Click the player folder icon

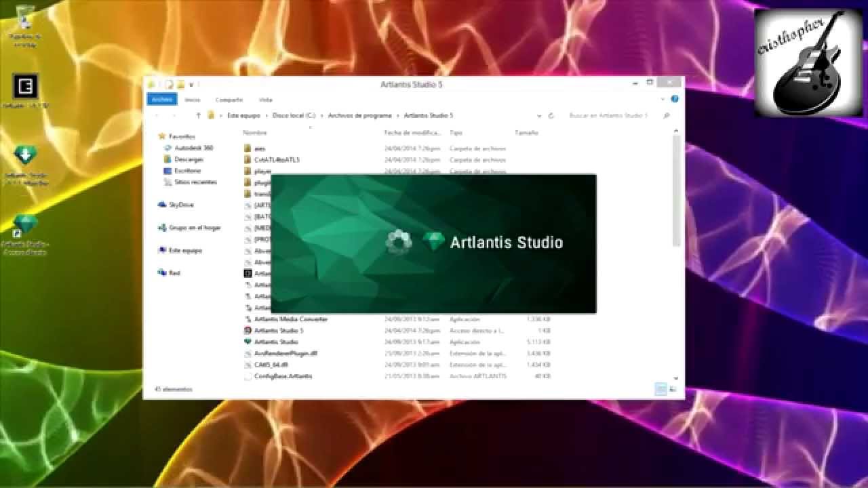[248, 171]
